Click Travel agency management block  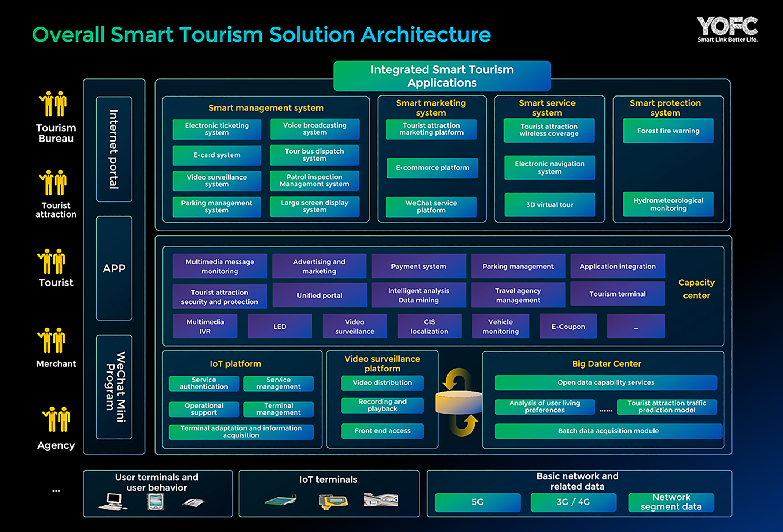click(x=518, y=295)
